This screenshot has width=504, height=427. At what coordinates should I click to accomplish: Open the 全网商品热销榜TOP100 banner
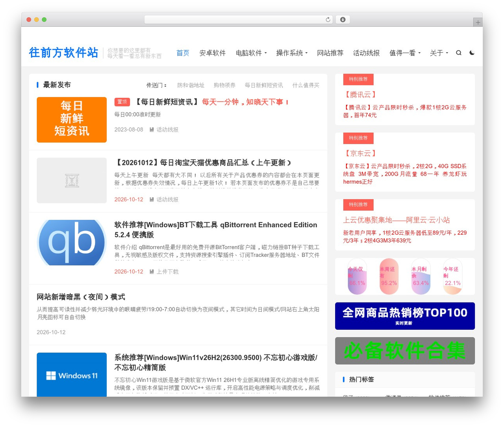pos(405,316)
